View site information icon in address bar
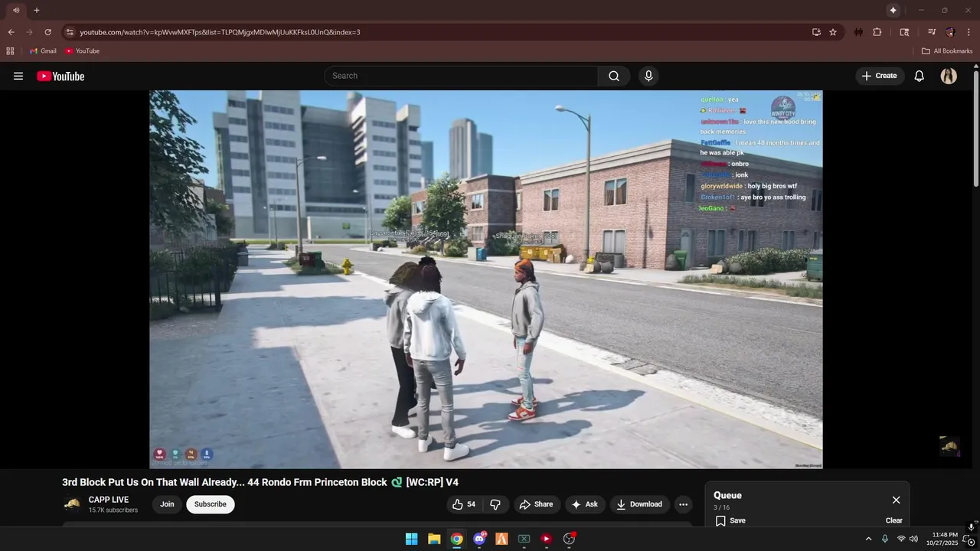The height and width of the screenshot is (551, 980). coord(70,32)
